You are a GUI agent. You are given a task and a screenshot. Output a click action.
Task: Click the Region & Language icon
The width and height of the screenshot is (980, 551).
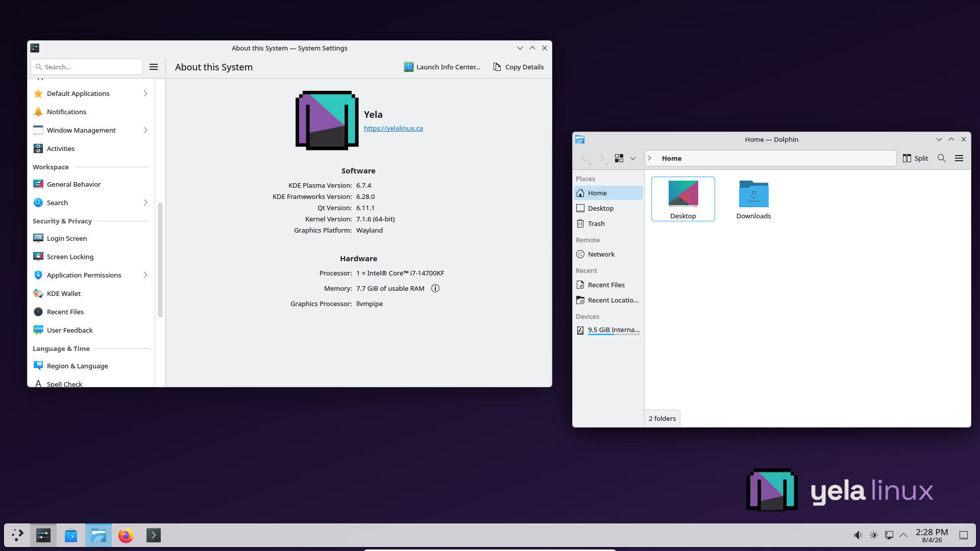click(x=38, y=366)
